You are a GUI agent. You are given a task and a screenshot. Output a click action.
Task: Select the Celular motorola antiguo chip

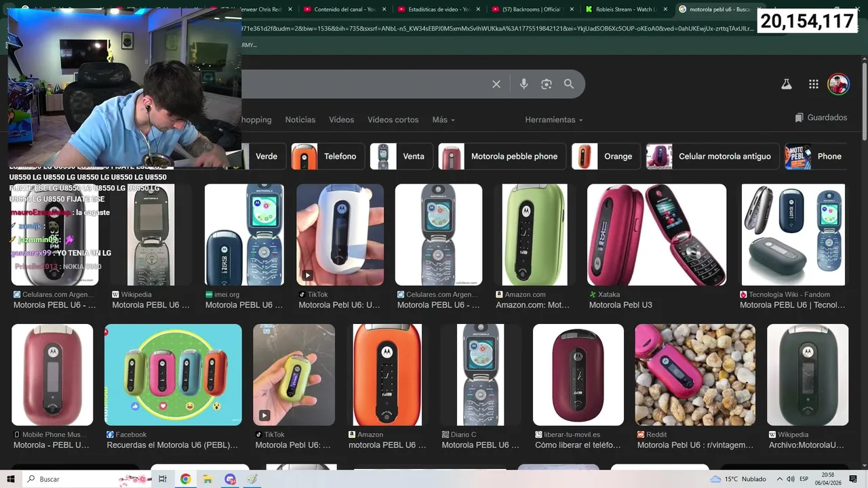point(712,157)
